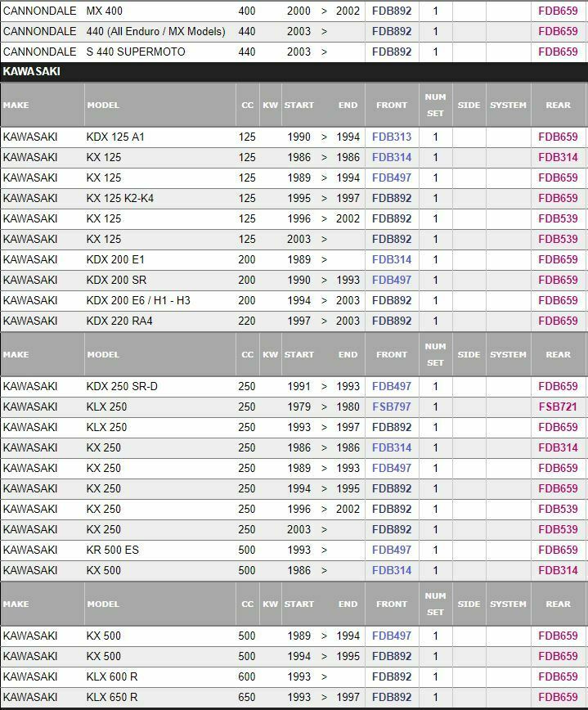The width and height of the screenshot is (588, 710).
Task: Open front FDB497 in KX 250 1989-1993 row
Action: tap(392, 468)
